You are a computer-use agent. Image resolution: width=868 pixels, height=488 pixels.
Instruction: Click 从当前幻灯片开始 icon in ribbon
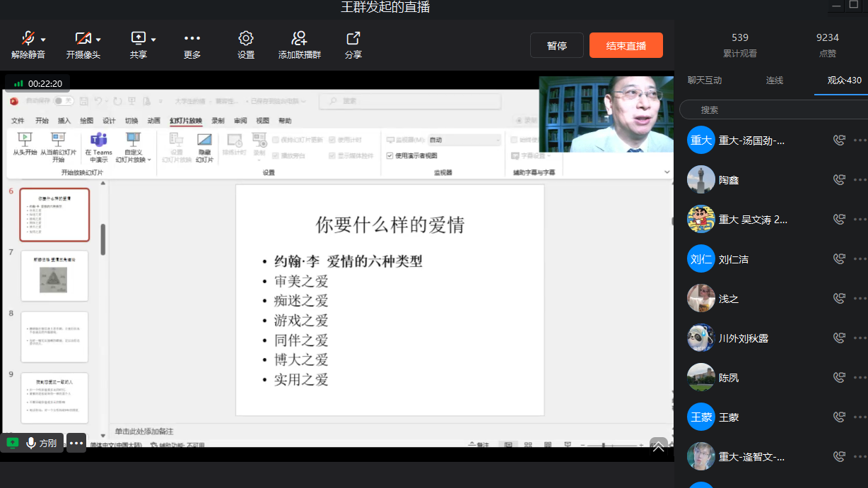click(x=58, y=139)
